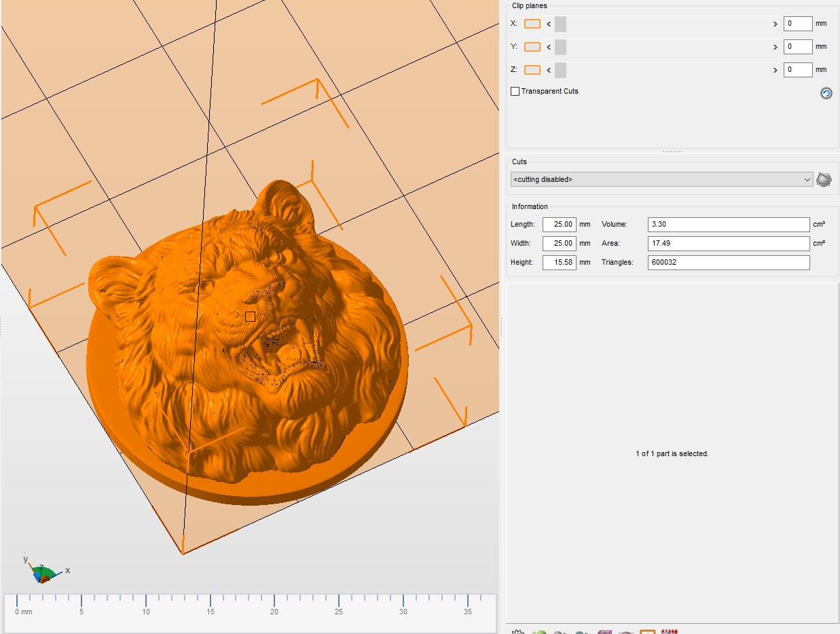
Task: Click the X clip plane mm value field
Action: click(x=798, y=24)
